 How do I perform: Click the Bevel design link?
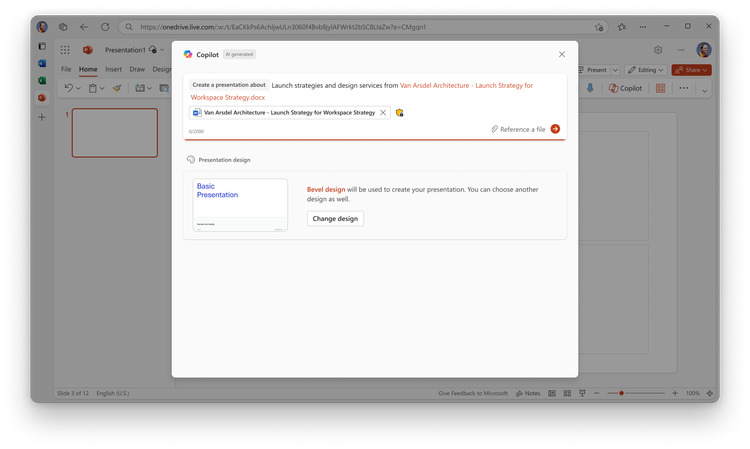(326, 189)
